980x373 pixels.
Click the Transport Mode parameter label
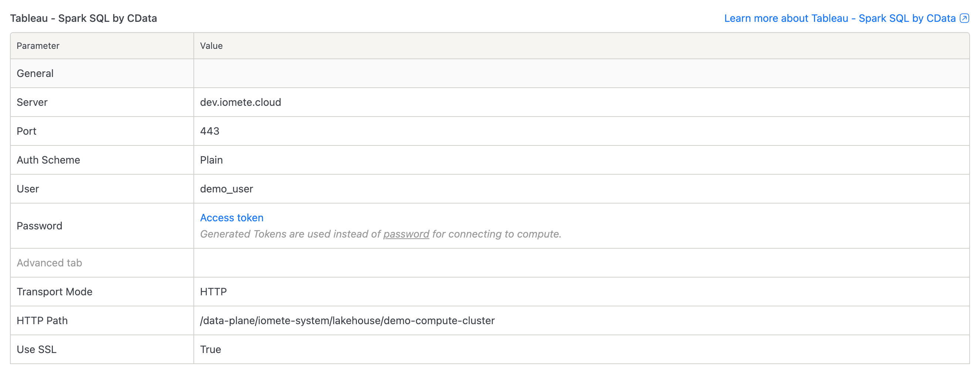[x=54, y=292]
